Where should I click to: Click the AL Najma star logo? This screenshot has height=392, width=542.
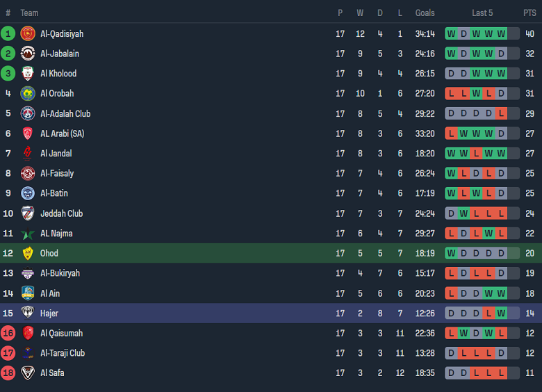click(x=28, y=234)
